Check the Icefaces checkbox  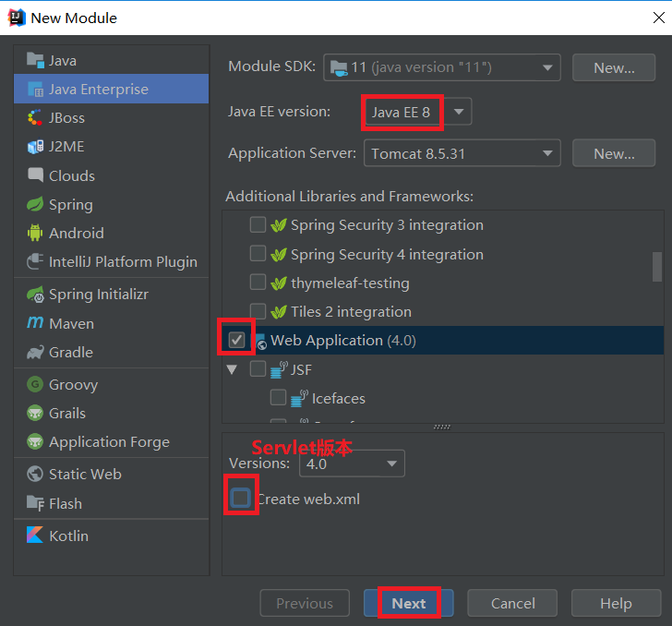(x=278, y=397)
